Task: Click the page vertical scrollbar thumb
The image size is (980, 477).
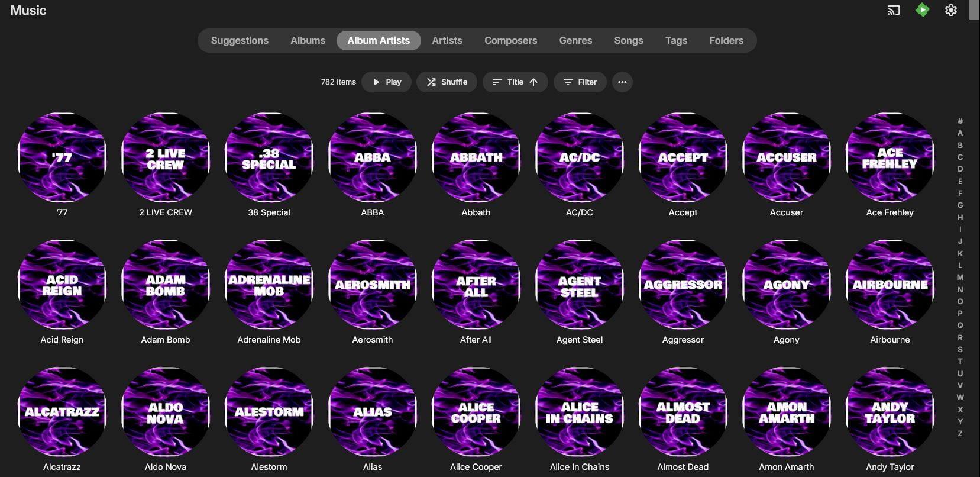Action: click(x=975, y=10)
